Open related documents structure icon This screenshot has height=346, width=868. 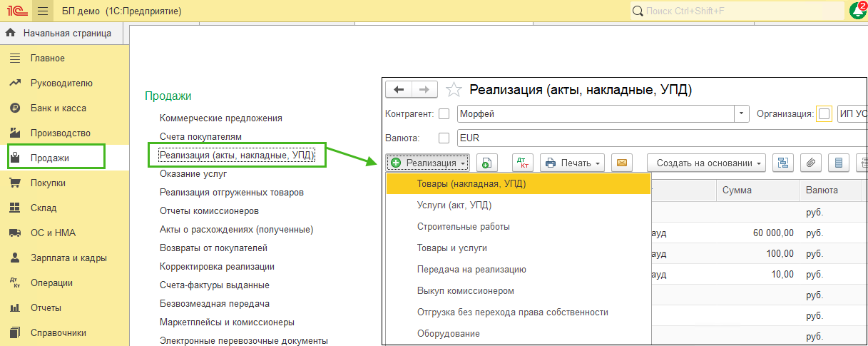tap(783, 163)
